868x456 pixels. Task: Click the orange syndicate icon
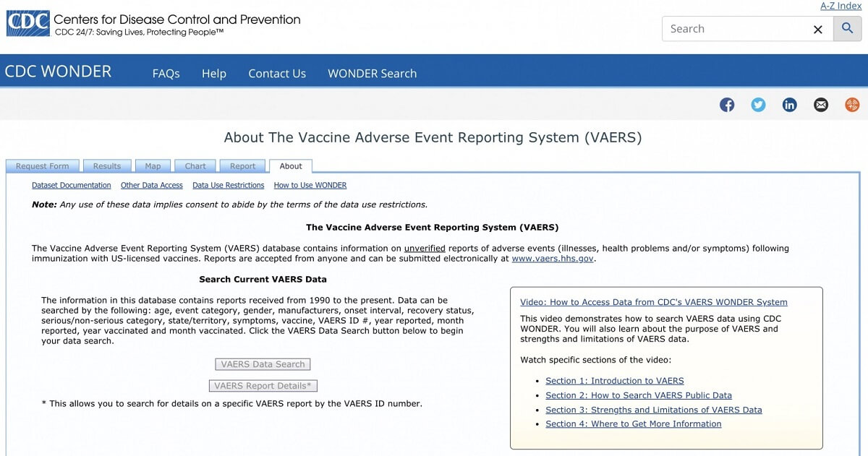point(852,105)
